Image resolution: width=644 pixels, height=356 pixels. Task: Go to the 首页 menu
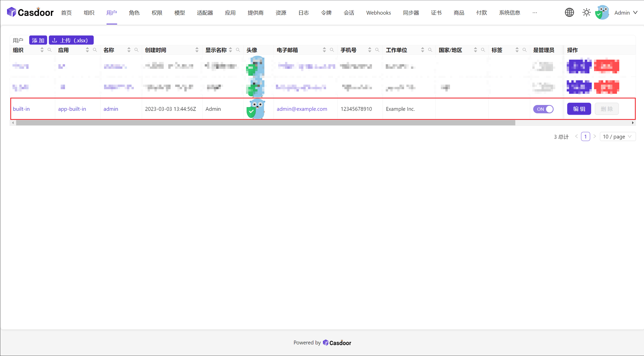pyautogui.click(x=66, y=12)
